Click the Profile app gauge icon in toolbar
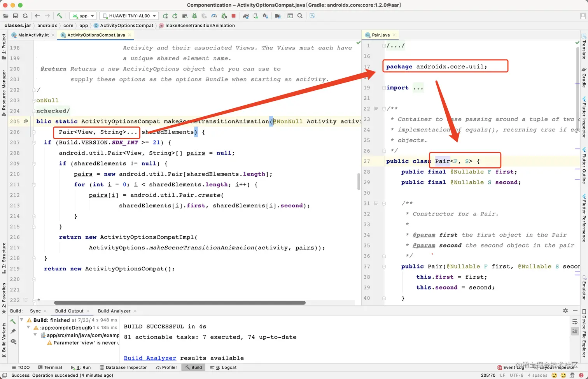 point(214,16)
